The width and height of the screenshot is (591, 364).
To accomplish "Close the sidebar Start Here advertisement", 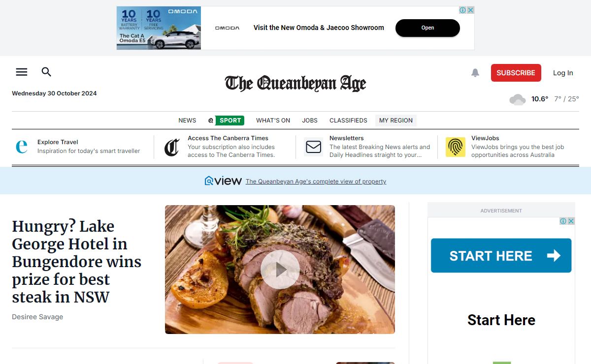I will [571, 221].
